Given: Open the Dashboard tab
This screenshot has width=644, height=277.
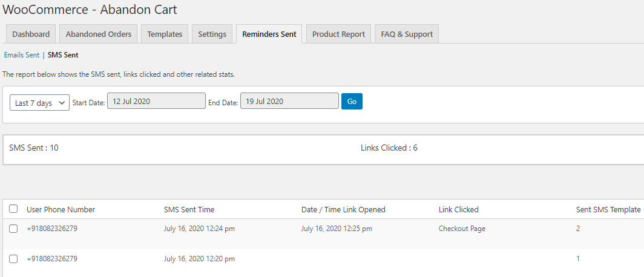Looking at the screenshot, I should (31, 34).
